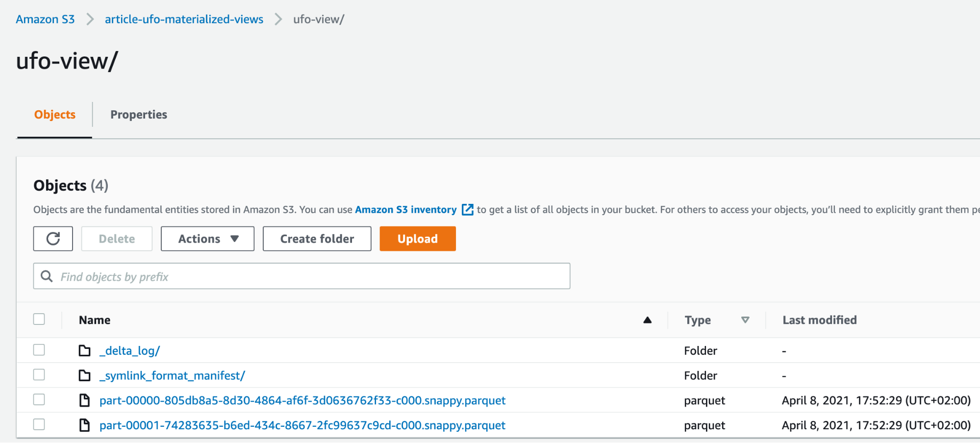980x443 pixels.
Task: Click the search magnifier icon
Action: coord(47,276)
